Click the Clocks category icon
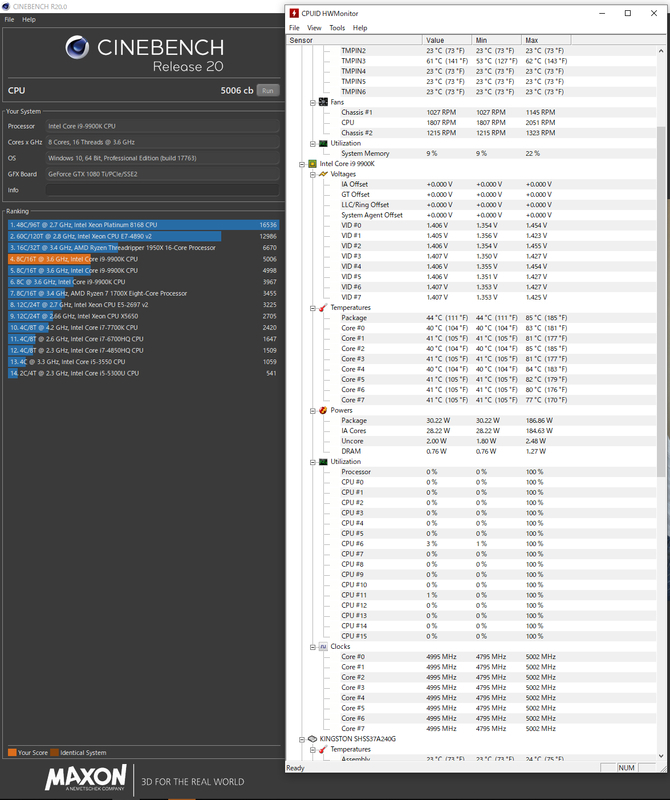This screenshot has height=800, width=670. (x=323, y=646)
